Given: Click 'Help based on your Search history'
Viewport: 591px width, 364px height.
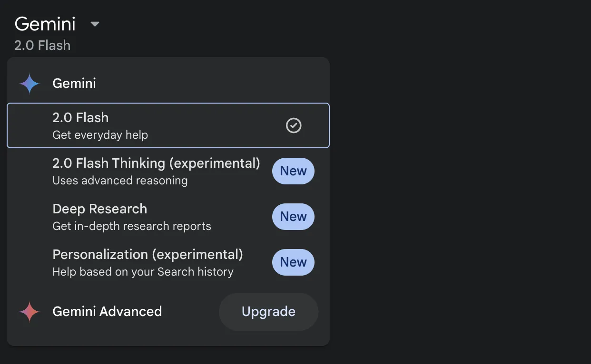Looking at the screenshot, I should point(143,272).
